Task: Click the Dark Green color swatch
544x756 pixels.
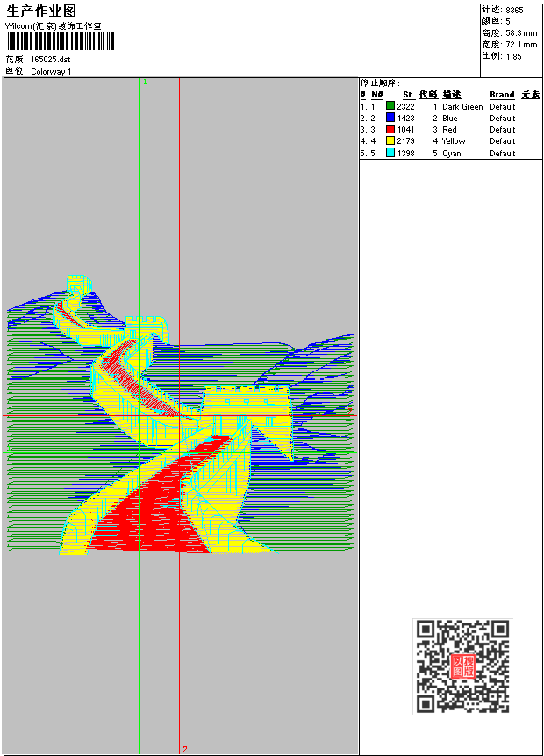Action: point(390,105)
